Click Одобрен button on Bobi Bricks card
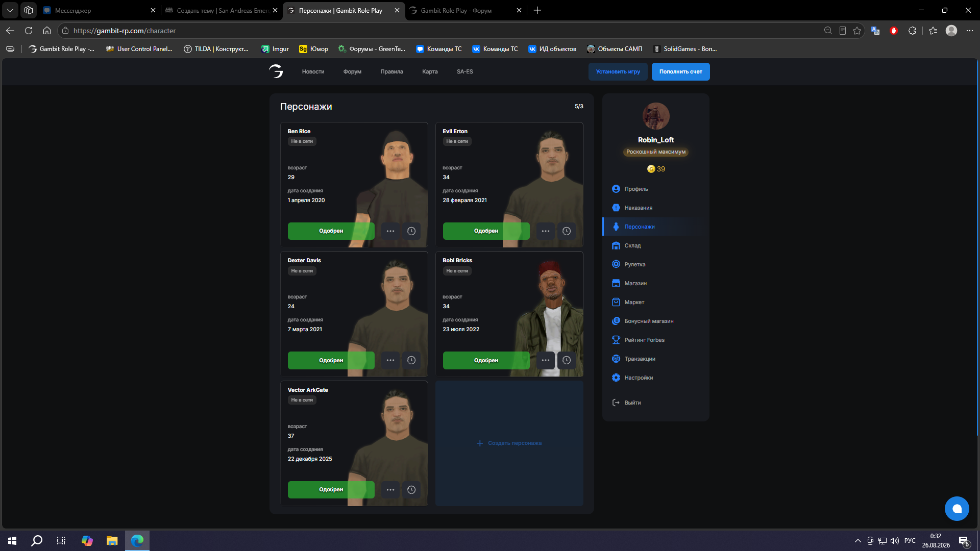The height and width of the screenshot is (551, 980). click(486, 360)
